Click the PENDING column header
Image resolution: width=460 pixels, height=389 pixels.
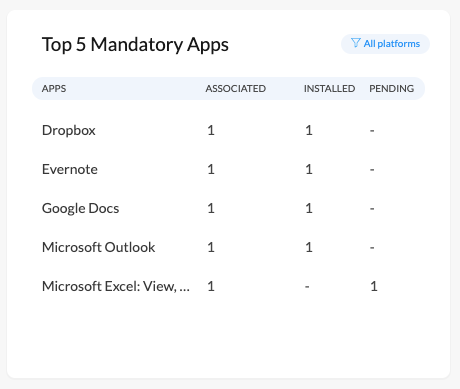(x=391, y=89)
